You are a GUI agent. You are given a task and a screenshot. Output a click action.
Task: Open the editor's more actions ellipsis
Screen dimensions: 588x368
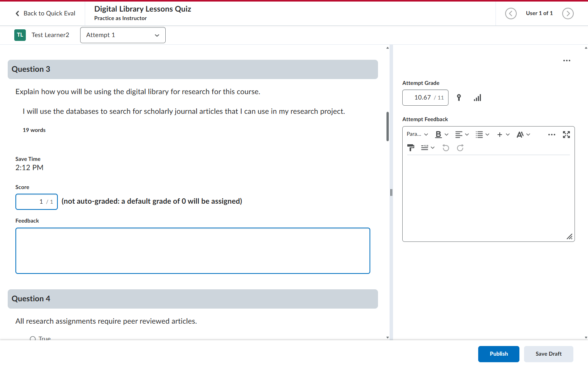pos(551,134)
